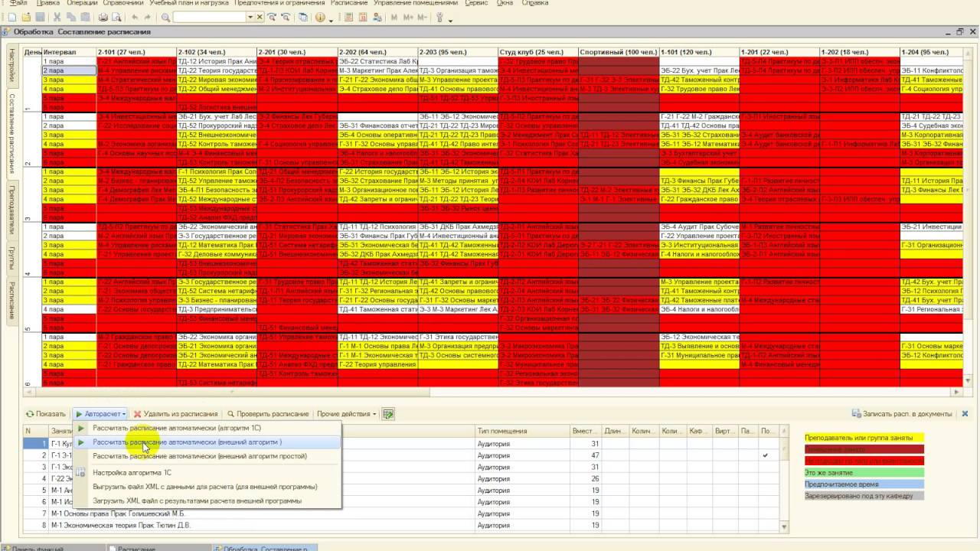Screen dimensions: 980x551
Task: Toggle the checkmark in row 2 По... column
Action: [765, 455]
